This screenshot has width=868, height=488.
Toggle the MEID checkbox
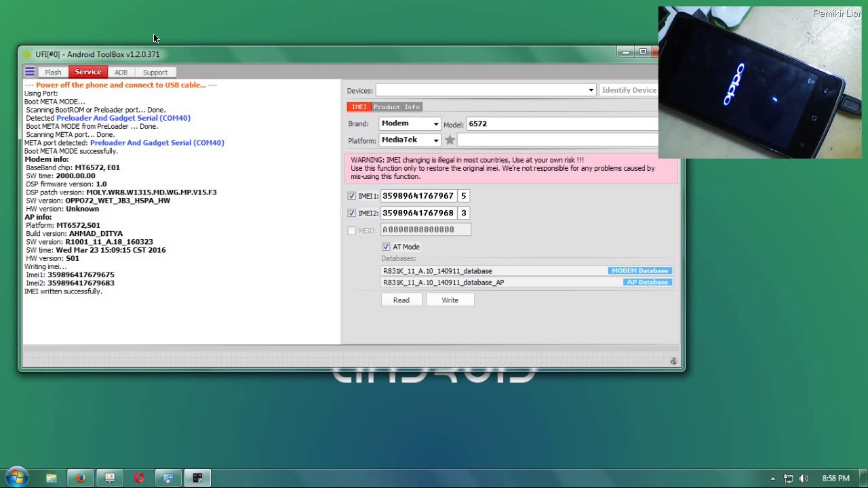coord(351,230)
